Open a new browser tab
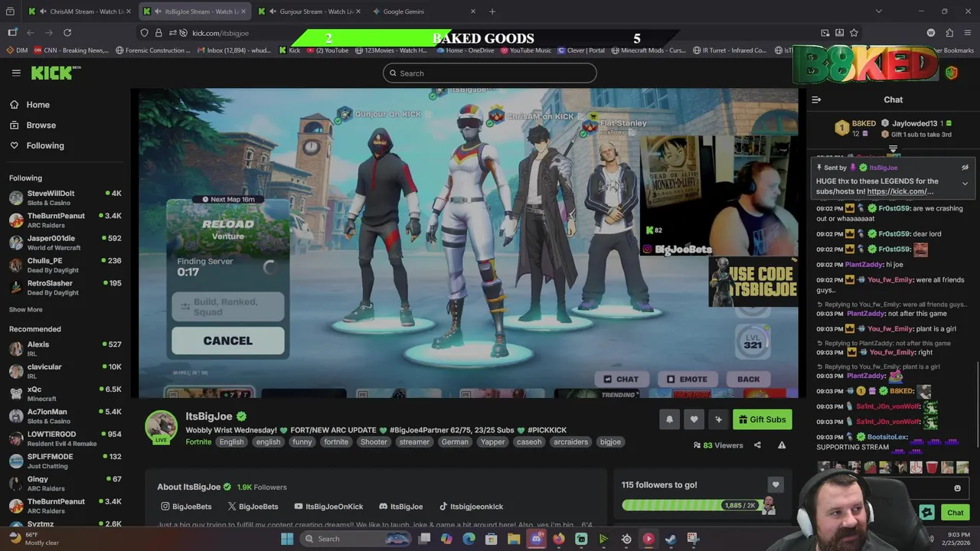Image resolution: width=980 pixels, height=551 pixels. coord(492,11)
